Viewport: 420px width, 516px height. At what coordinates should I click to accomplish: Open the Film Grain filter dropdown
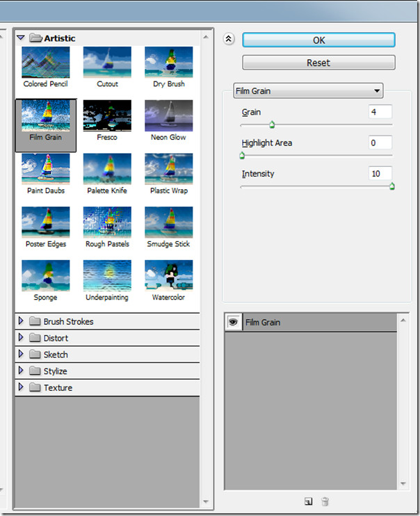click(308, 91)
